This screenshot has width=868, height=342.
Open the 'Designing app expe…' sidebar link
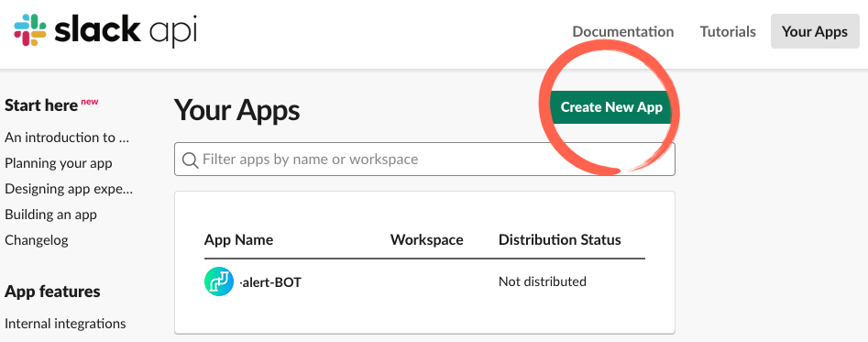69,189
